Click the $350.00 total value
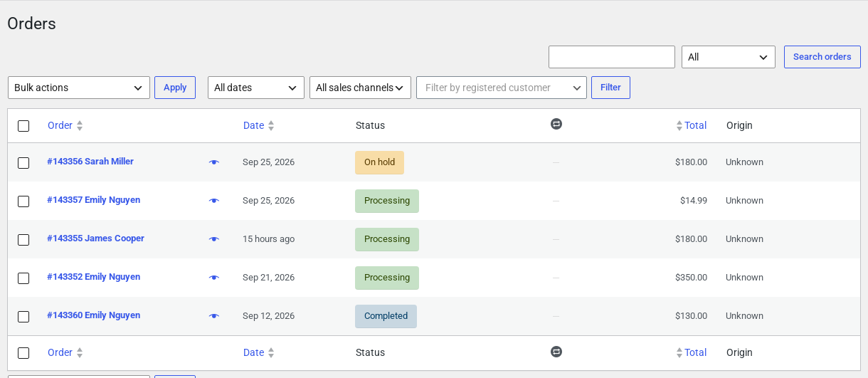 coord(691,278)
